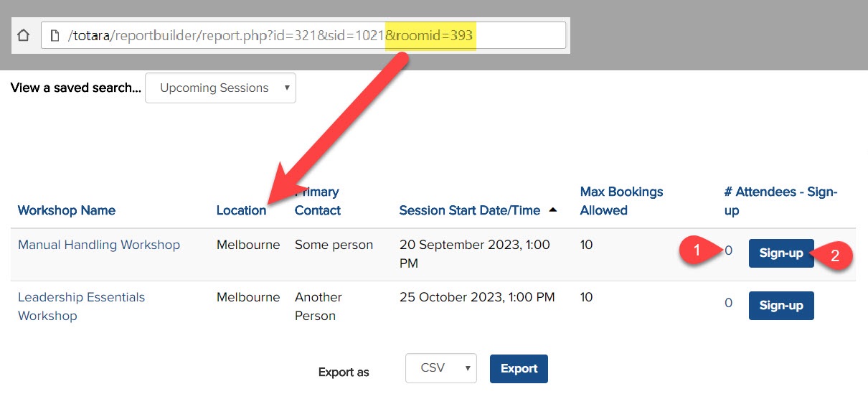Sign up for the Manual Handling Workshop
This screenshot has width=868, height=394.
coord(780,253)
